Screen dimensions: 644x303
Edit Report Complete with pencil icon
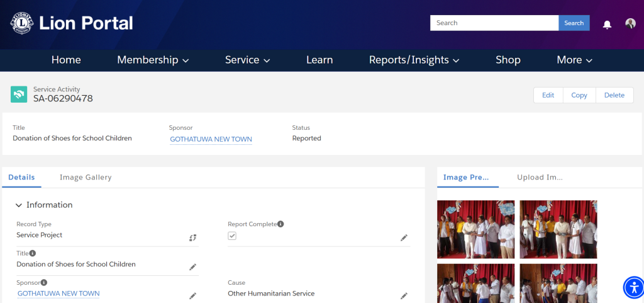404,237
